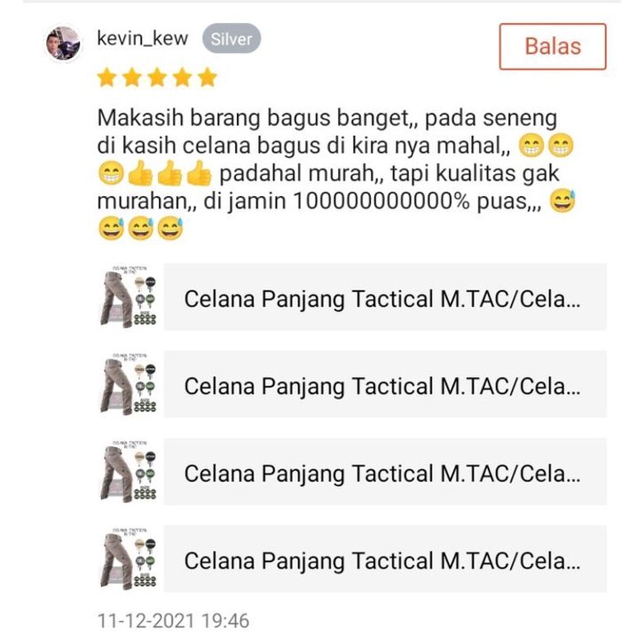Select the second rating star
Viewport: 644px width, 644px height.
[x=132, y=77]
